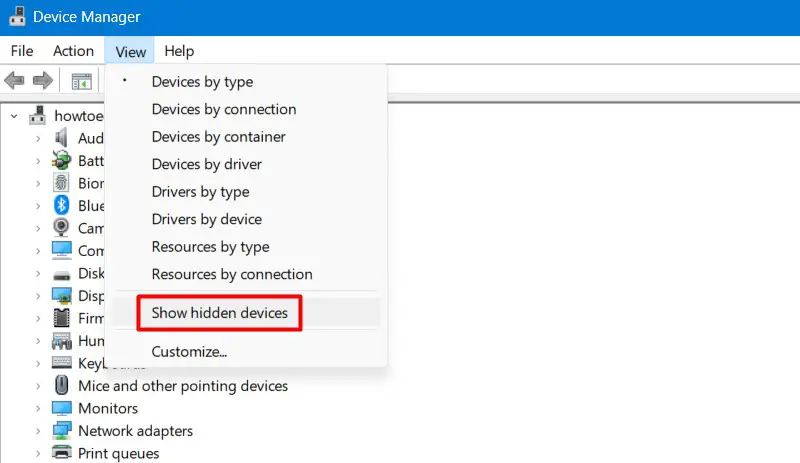Expand the Mice and other pointing devices node
Viewport: 800px width, 463px height.
[x=38, y=386]
